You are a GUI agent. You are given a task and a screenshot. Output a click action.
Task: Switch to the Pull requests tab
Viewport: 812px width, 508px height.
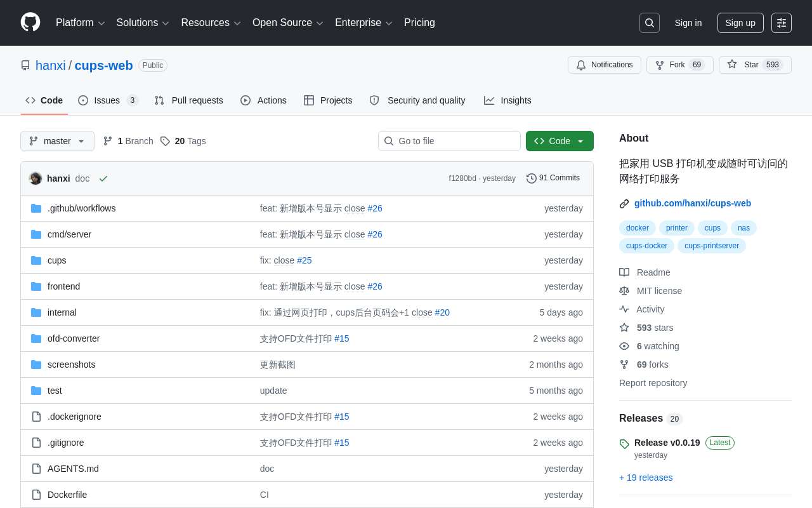pyautogui.click(x=188, y=100)
